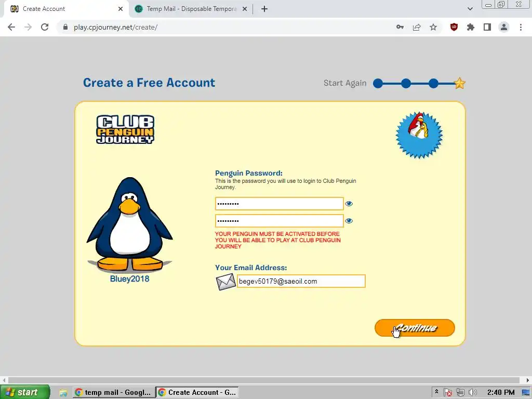Click the Your Email Address label
Screen dimensions: 532x399
click(x=251, y=268)
